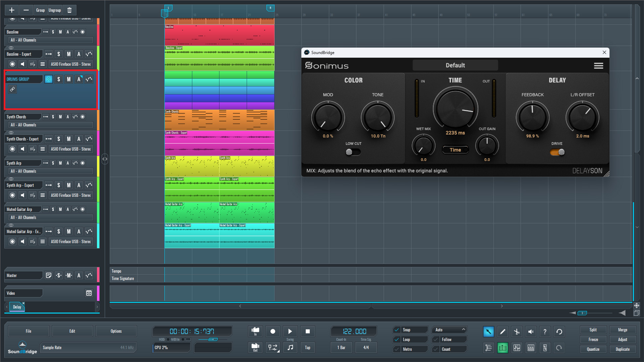Click the punch In marker button
Viewport: 644px width, 362px height.
pyautogui.click(x=255, y=331)
